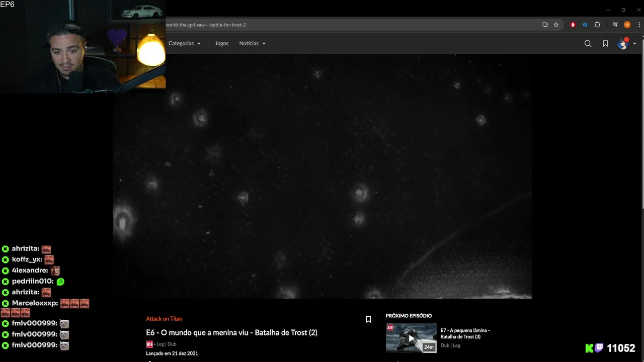Click the Dub | Leg label under E7
The image size is (644, 362).
450,345
